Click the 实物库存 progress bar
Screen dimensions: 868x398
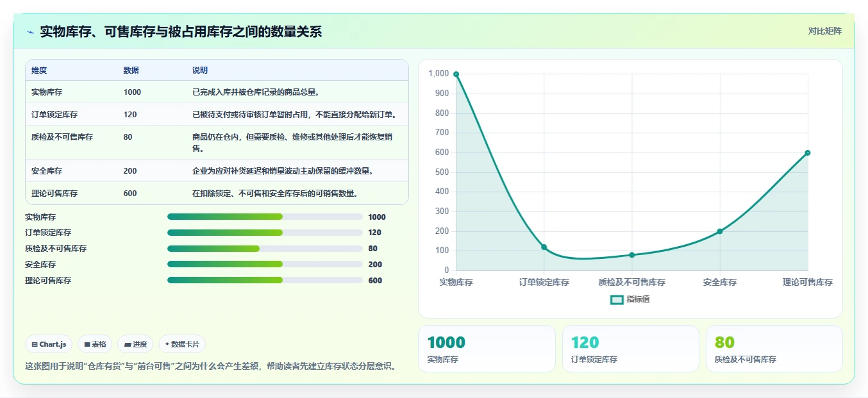[x=265, y=217]
